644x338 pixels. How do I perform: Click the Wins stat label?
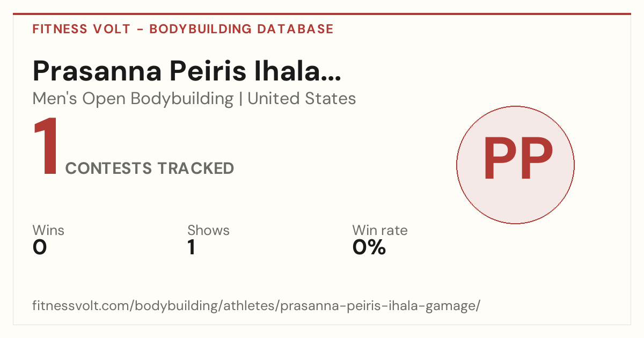pyautogui.click(x=48, y=230)
